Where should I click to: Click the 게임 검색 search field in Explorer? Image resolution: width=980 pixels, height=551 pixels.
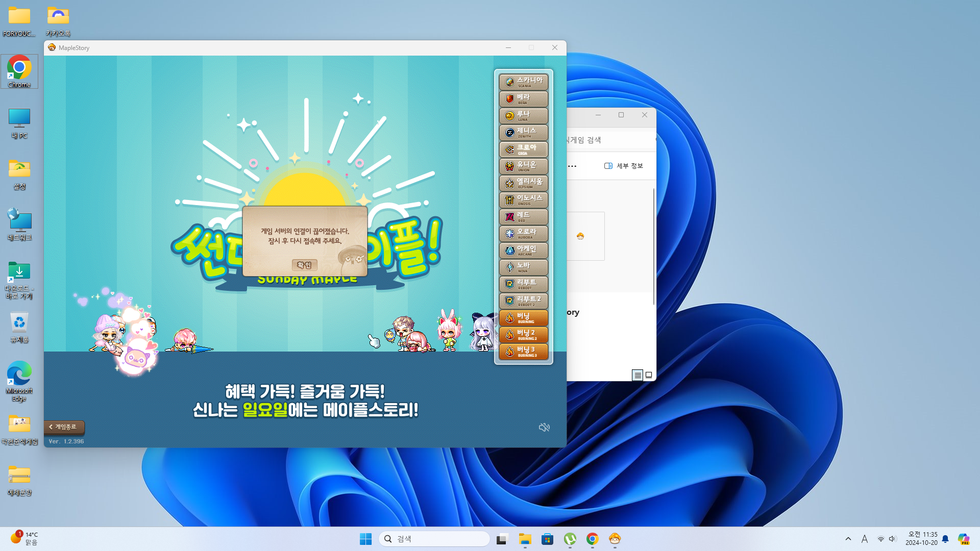pos(611,140)
